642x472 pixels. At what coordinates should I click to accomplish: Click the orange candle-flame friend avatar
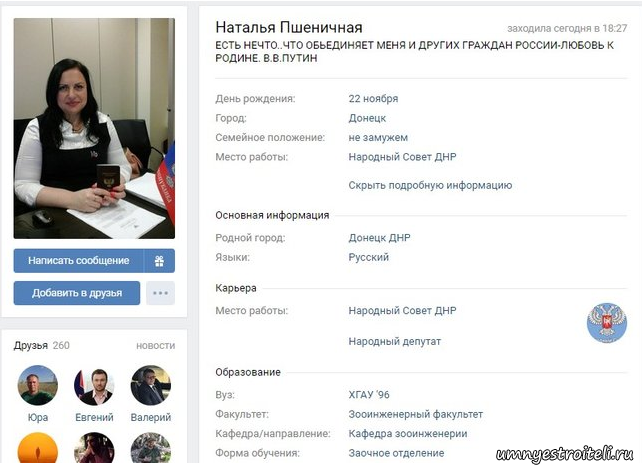coord(38,448)
